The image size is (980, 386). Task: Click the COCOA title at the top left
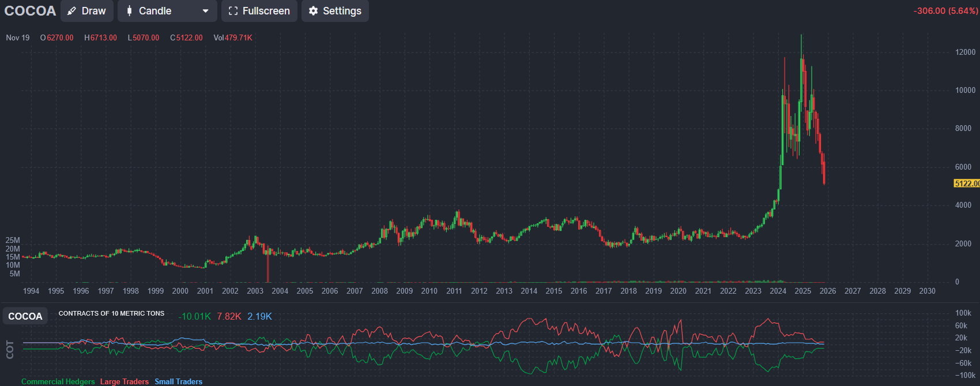click(30, 11)
